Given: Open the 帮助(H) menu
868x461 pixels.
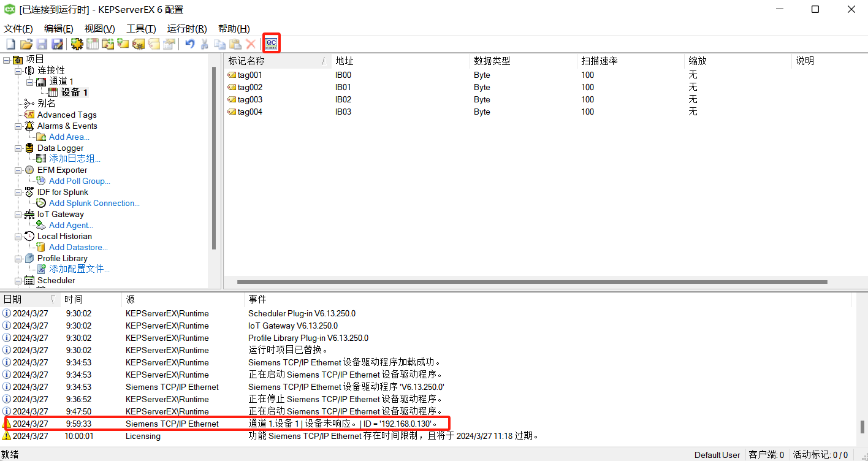Looking at the screenshot, I should point(234,29).
